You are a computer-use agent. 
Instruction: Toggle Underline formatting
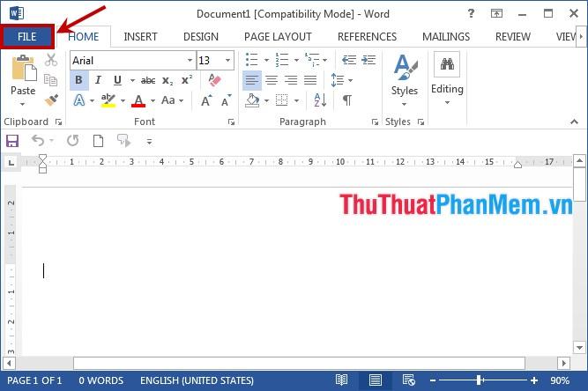click(117, 80)
